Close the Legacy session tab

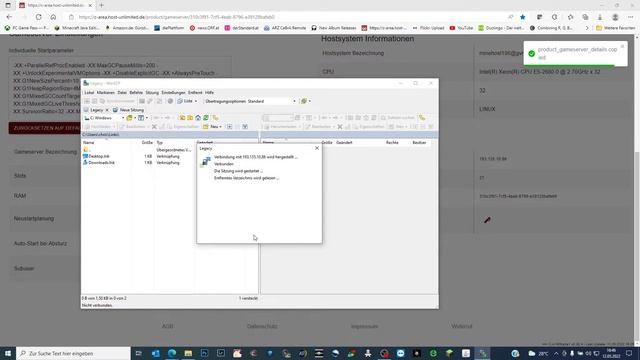coord(107,110)
